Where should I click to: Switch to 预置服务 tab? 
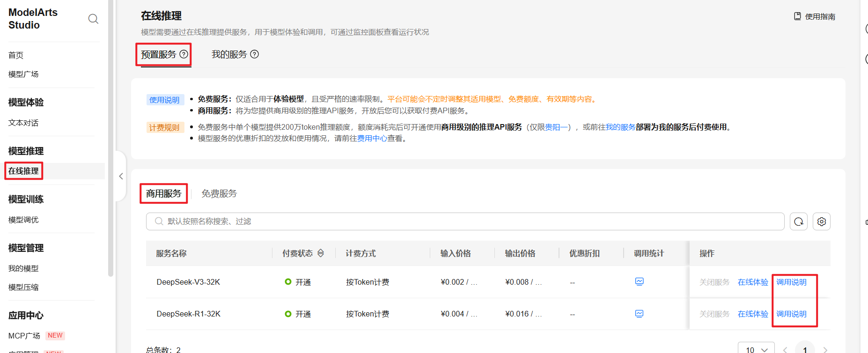pos(159,54)
